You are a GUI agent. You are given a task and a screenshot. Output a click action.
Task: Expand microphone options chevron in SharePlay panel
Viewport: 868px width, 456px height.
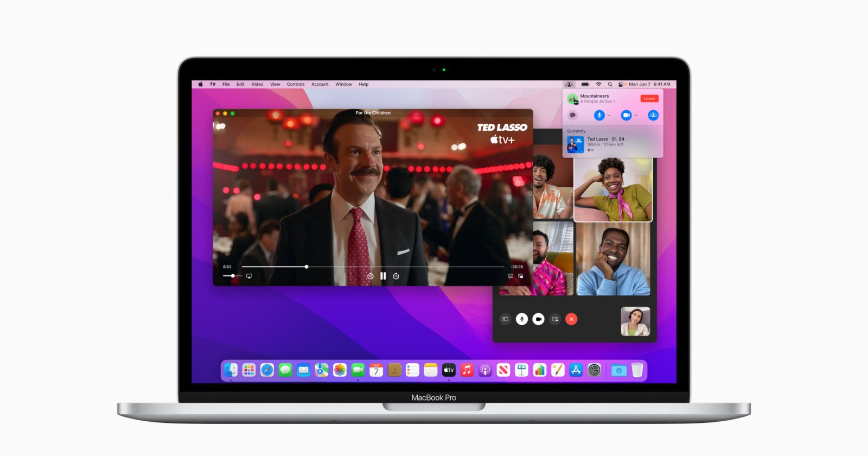click(x=609, y=116)
